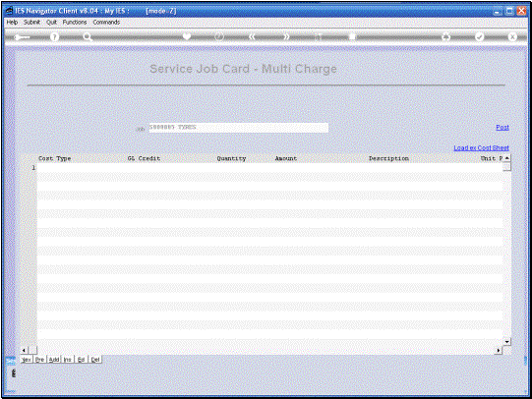532x399 pixels.
Task: Click the double right arrow icon
Action: 286,36
